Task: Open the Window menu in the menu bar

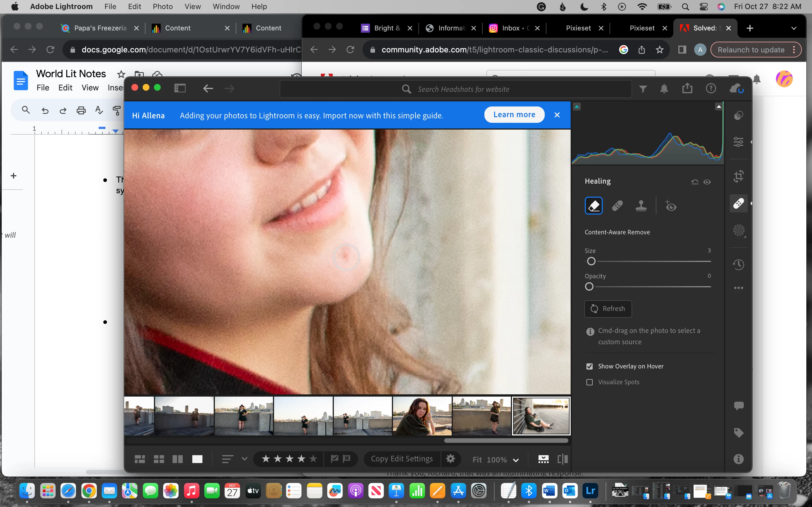Action: [226, 7]
